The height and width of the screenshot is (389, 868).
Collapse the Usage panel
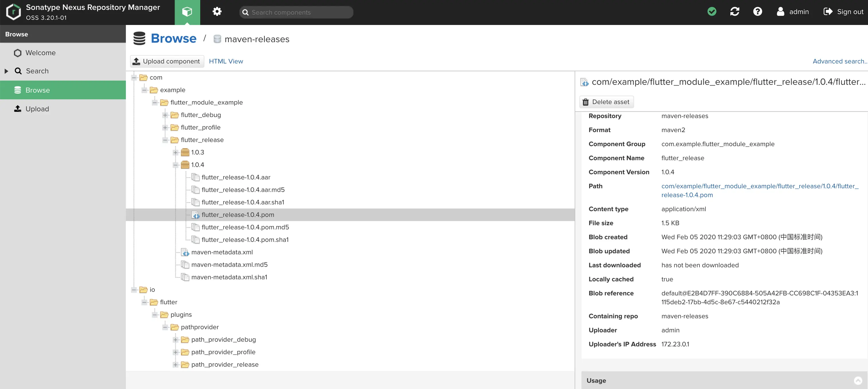click(x=858, y=381)
